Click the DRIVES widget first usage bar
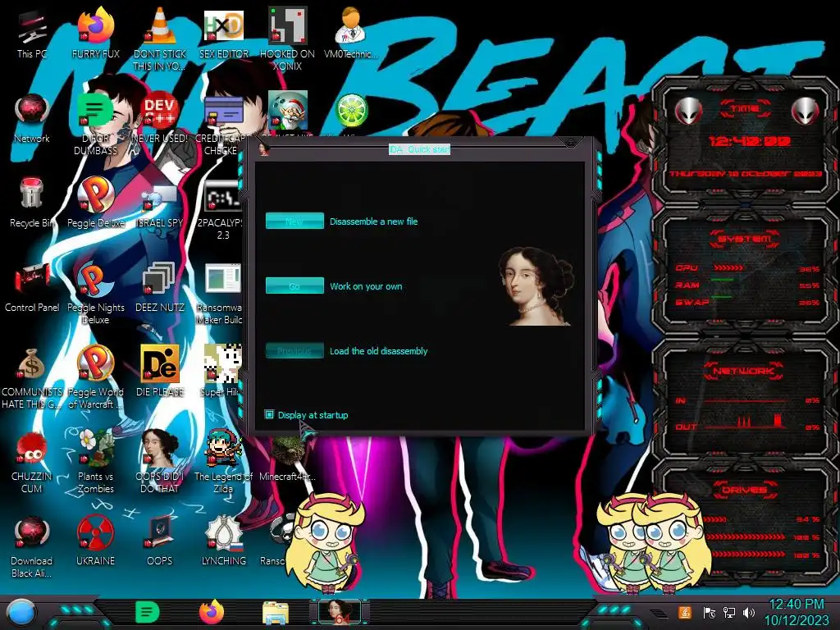This screenshot has height=630, width=840. click(760, 519)
